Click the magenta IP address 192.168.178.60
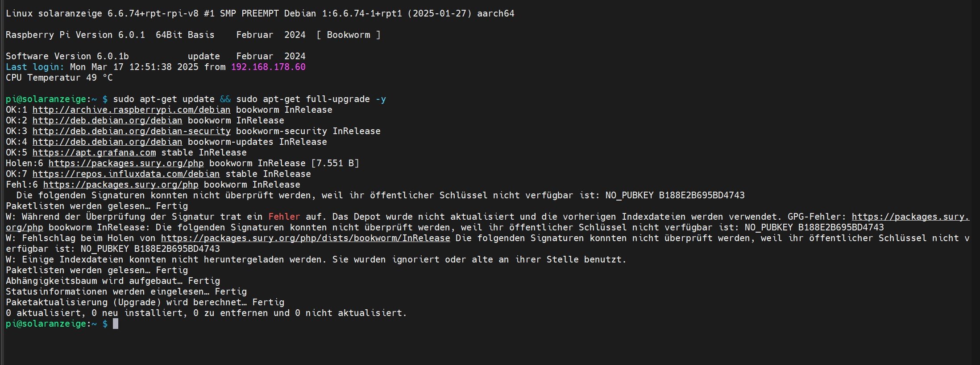The height and width of the screenshot is (365, 980). pyautogui.click(x=268, y=67)
